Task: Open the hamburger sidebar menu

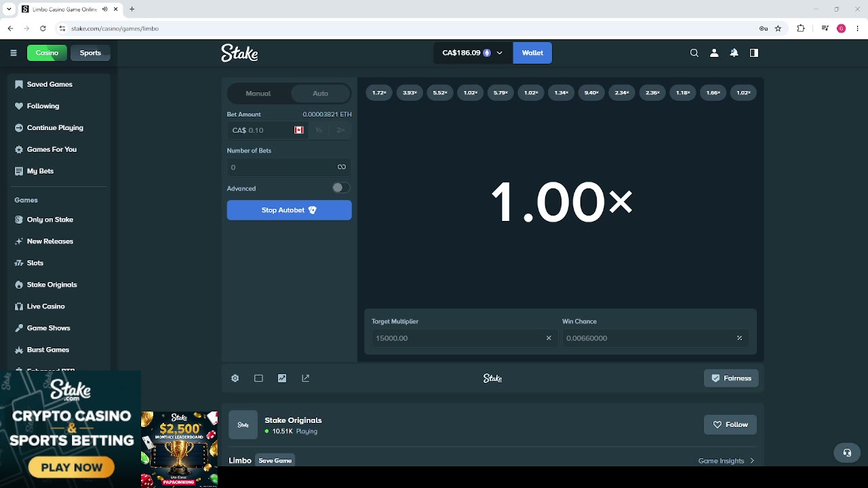Action: click(14, 53)
